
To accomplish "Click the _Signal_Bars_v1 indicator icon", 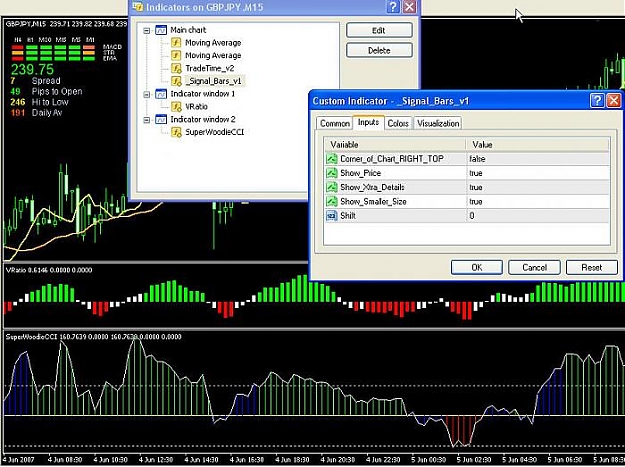I will [x=176, y=81].
